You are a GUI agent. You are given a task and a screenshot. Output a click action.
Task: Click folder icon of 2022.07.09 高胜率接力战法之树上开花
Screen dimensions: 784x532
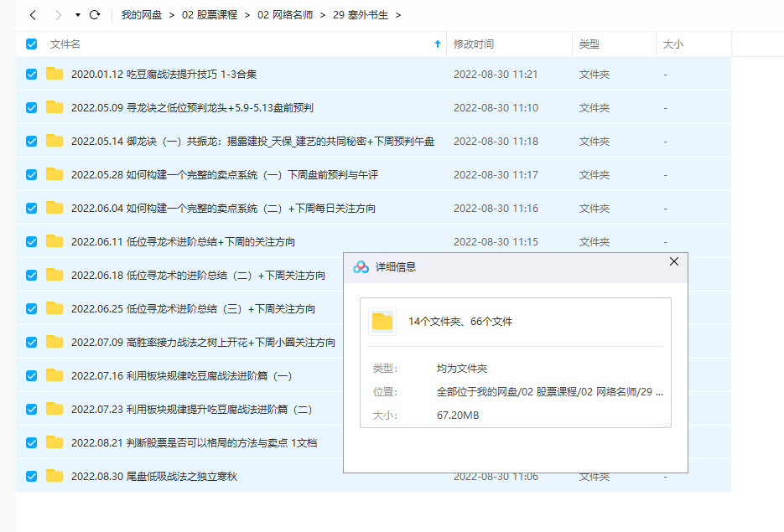[x=55, y=341]
